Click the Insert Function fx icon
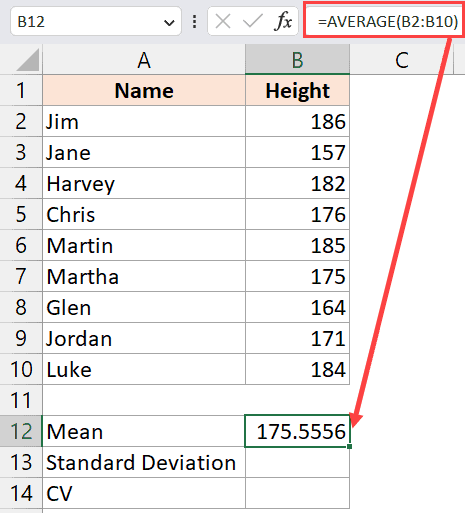Image resolution: width=465 pixels, height=513 pixels. point(283,22)
